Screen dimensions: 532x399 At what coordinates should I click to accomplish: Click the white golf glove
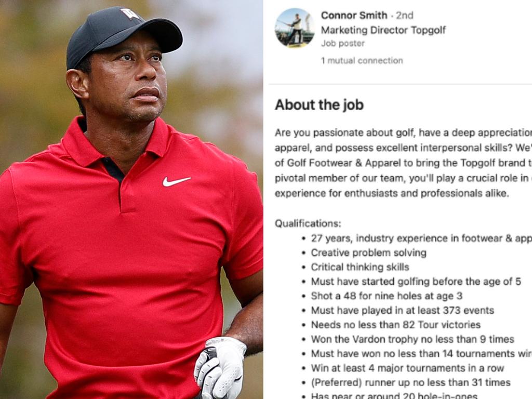[x=220, y=366]
